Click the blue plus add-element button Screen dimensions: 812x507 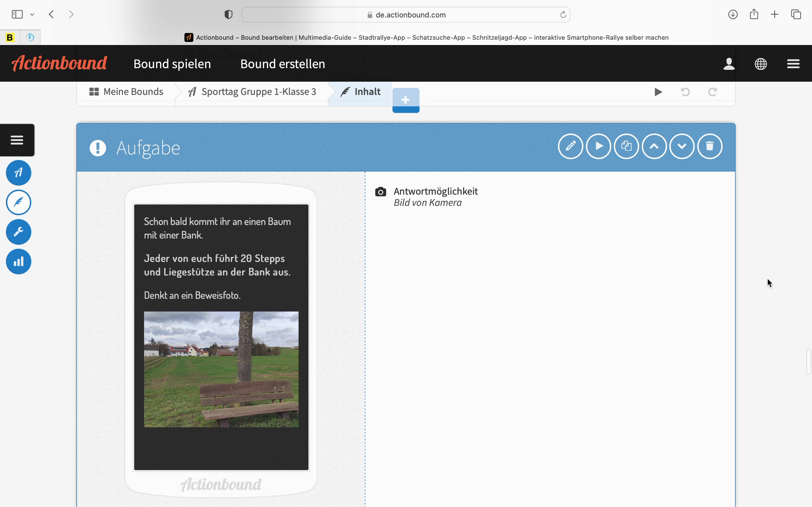(x=406, y=100)
